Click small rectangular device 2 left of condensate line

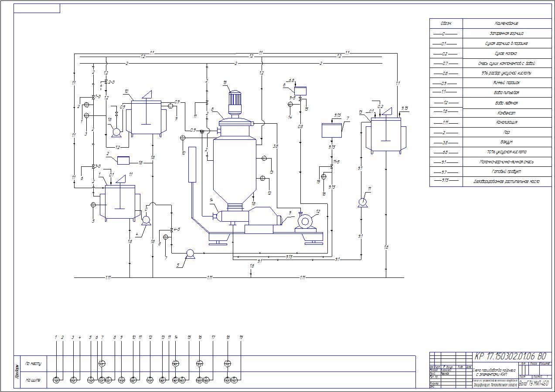click(123, 160)
